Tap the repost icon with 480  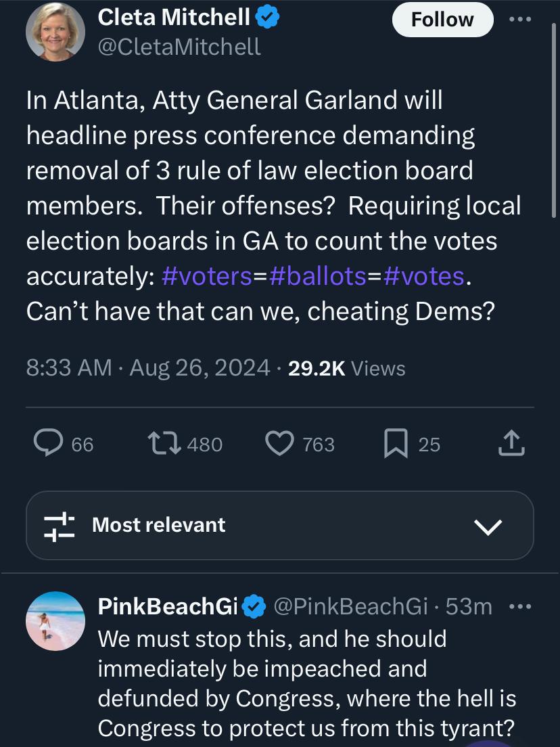[164, 443]
